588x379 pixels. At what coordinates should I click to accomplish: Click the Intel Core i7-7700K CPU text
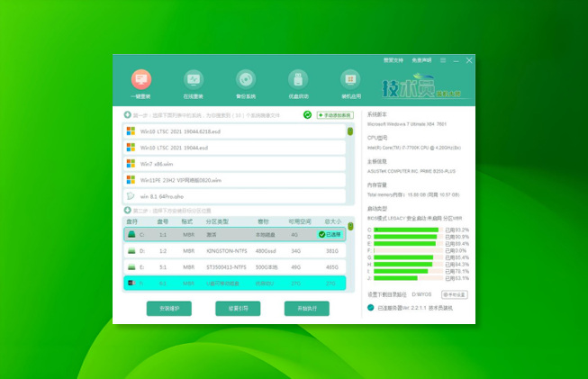tap(414, 148)
